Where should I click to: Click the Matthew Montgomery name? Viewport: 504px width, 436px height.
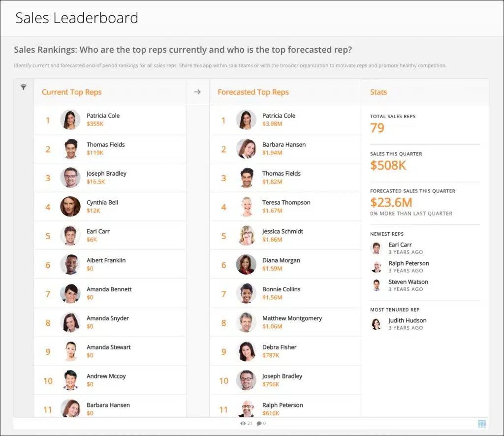(292, 318)
